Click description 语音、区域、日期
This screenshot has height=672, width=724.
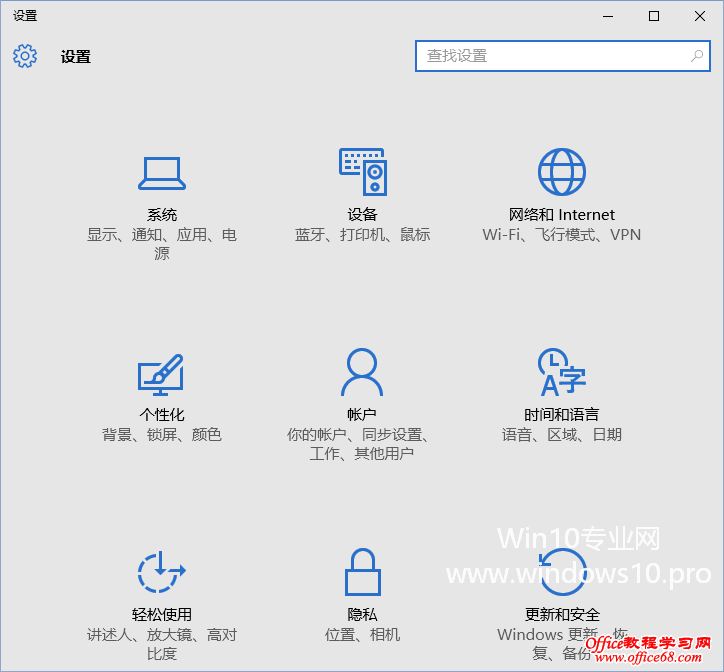point(561,435)
